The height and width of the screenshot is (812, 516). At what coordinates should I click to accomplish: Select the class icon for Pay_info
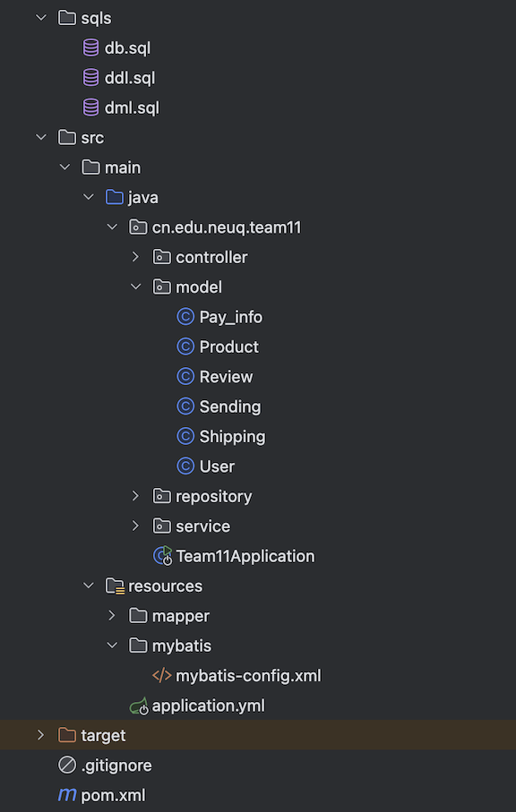coord(185,316)
